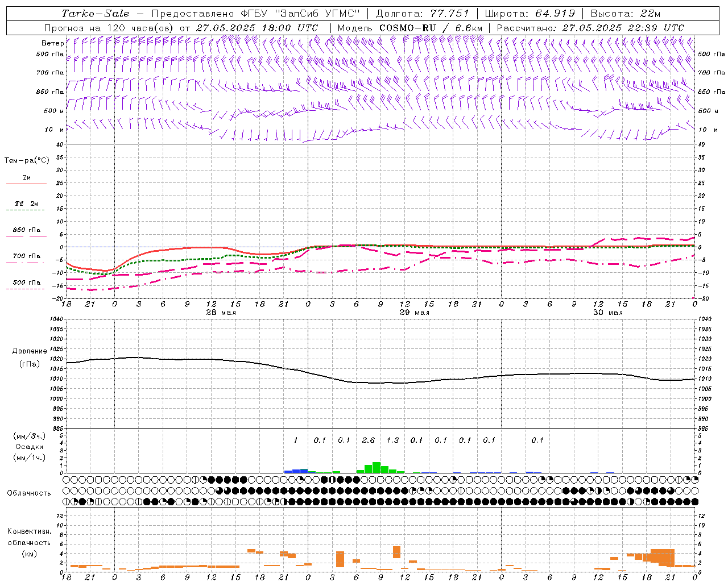Click the forecast start time 27.05.2025 18:00 UTC

click(x=257, y=28)
